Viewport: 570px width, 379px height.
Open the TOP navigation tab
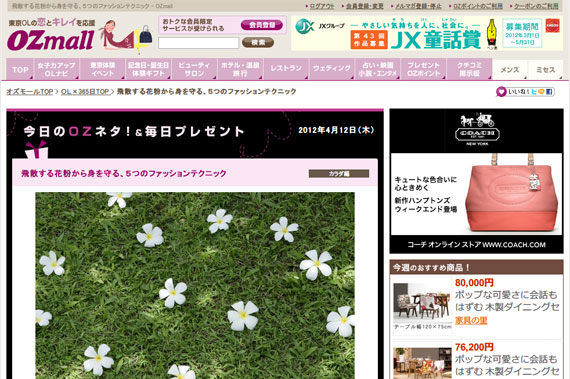click(x=20, y=69)
